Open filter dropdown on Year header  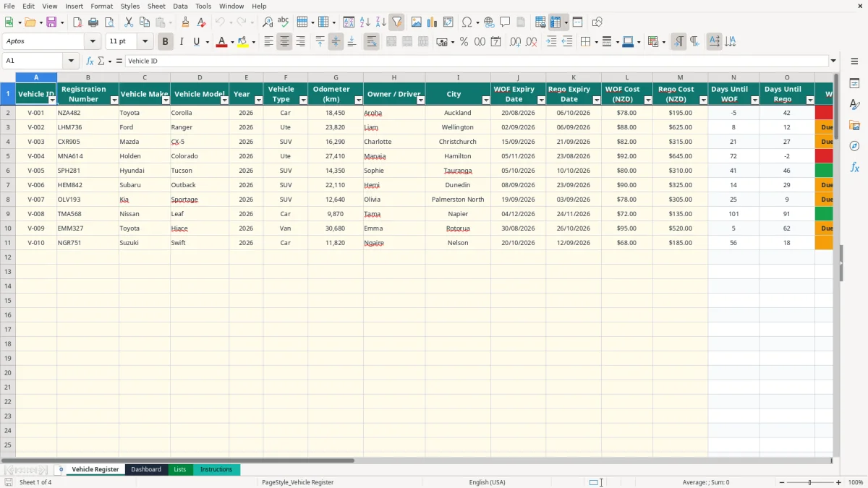click(x=258, y=100)
